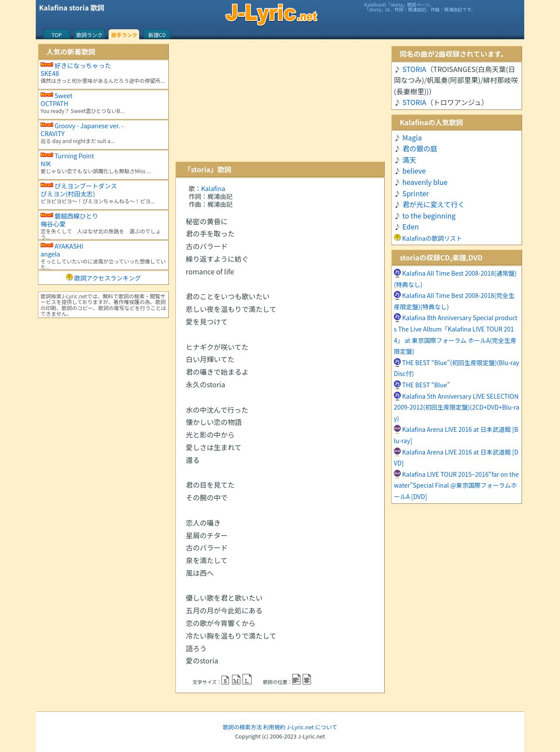Open the 好きになっちゃった lyrics link
Viewport: 560px width, 752px height.
pyautogui.click(x=83, y=65)
